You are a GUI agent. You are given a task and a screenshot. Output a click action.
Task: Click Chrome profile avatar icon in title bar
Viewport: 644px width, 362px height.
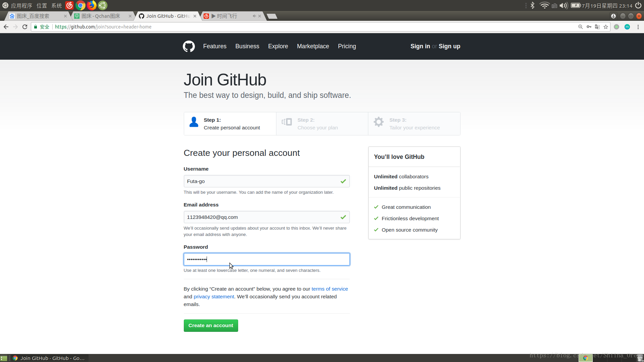click(x=613, y=16)
